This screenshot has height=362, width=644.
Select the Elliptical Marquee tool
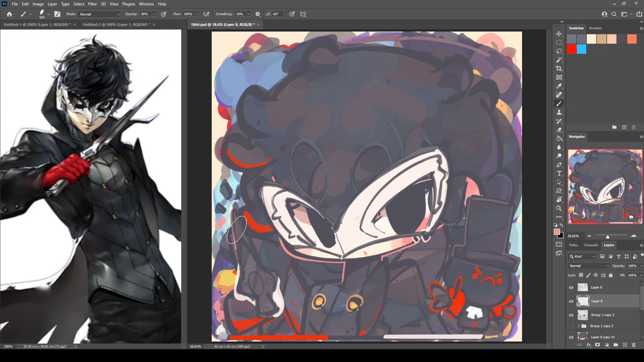click(559, 43)
